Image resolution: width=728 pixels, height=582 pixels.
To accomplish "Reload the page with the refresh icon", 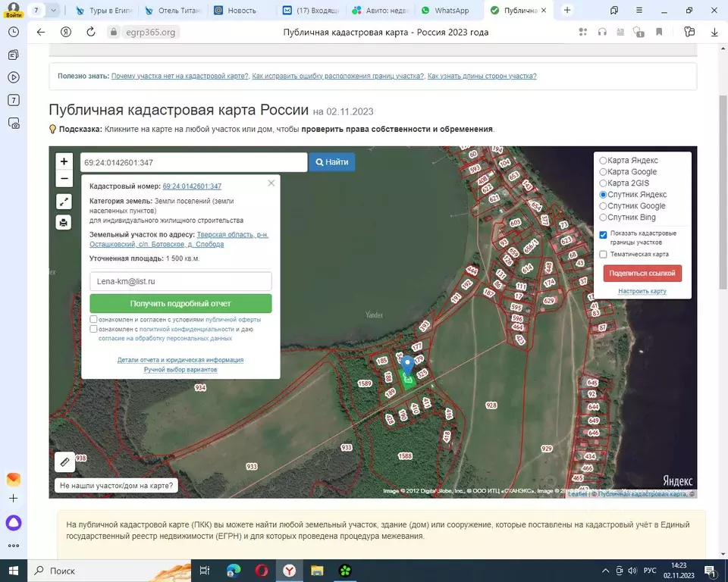I will tap(90, 32).
